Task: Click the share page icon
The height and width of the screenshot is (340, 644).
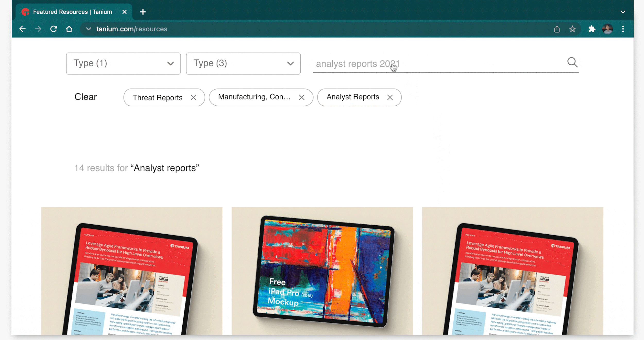Action: [x=557, y=29]
